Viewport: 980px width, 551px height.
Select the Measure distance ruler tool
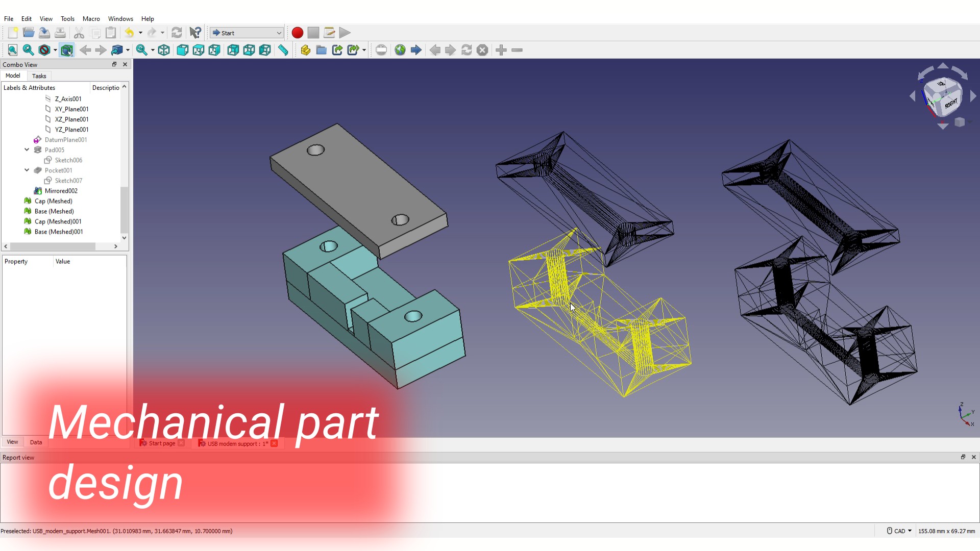(283, 50)
